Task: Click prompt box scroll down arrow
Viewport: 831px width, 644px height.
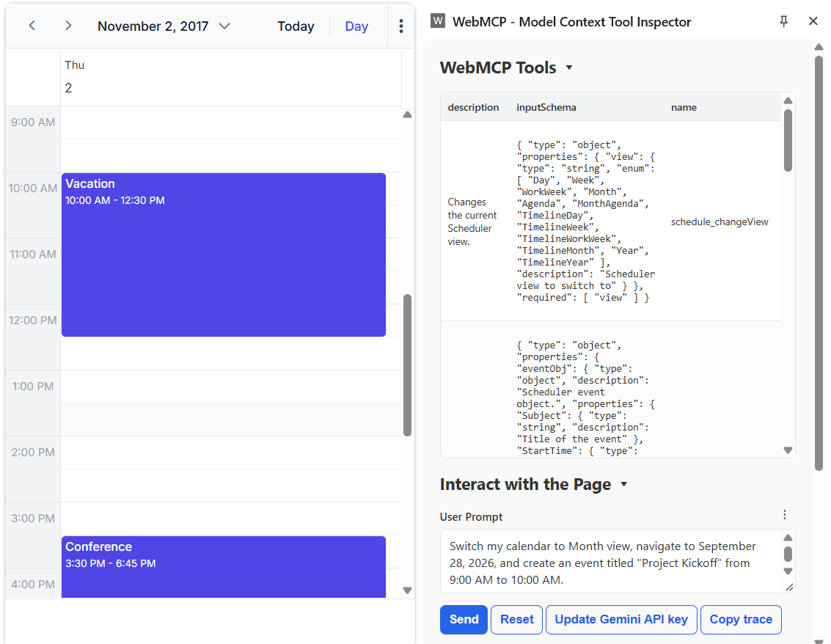Action: (x=788, y=571)
